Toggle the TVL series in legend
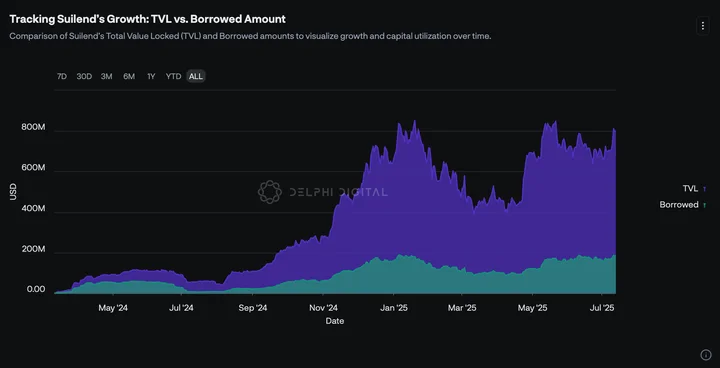This screenshot has width=720, height=368. (x=690, y=189)
